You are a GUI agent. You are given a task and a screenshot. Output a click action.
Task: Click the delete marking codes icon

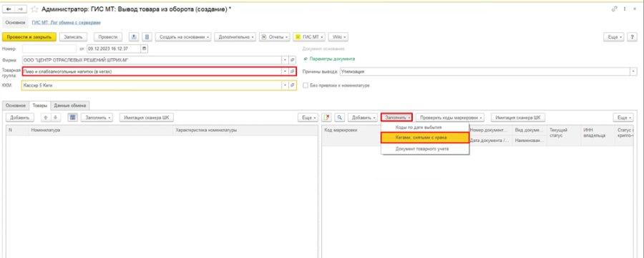pyautogui.click(x=327, y=118)
